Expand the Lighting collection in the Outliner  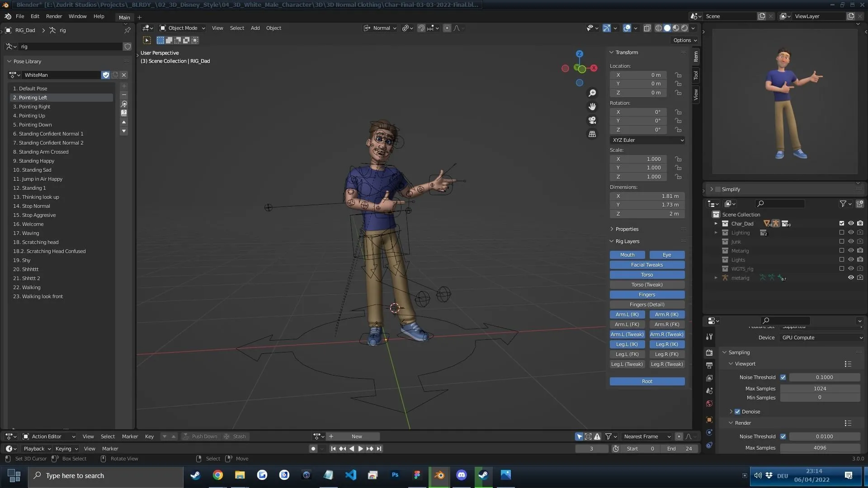(716, 233)
